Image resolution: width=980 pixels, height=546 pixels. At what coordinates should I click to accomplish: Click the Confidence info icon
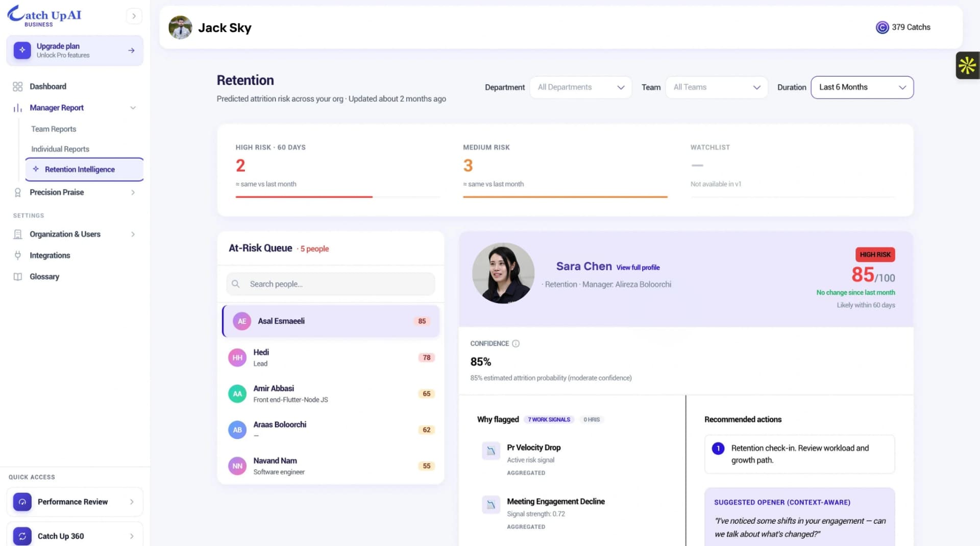click(516, 344)
